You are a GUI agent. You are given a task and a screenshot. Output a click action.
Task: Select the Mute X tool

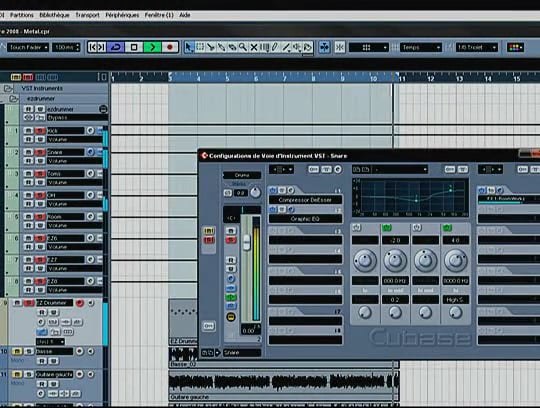click(x=254, y=47)
